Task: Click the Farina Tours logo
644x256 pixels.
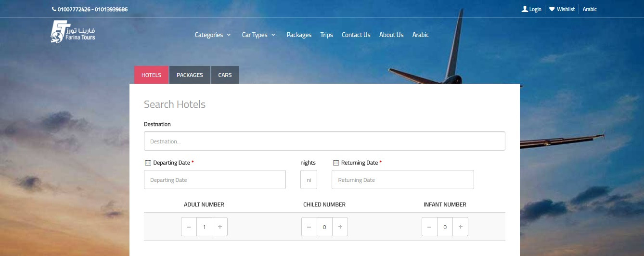Action: pyautogui.click(x=73, y=32)
